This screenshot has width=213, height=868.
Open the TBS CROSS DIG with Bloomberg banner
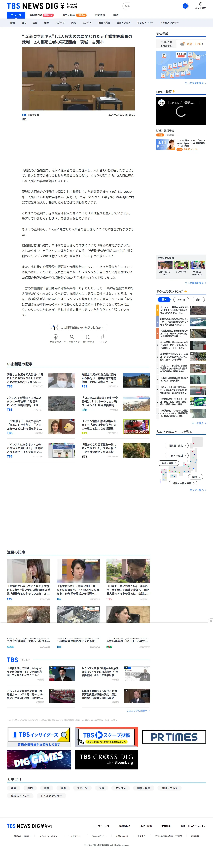pos(106,760)
